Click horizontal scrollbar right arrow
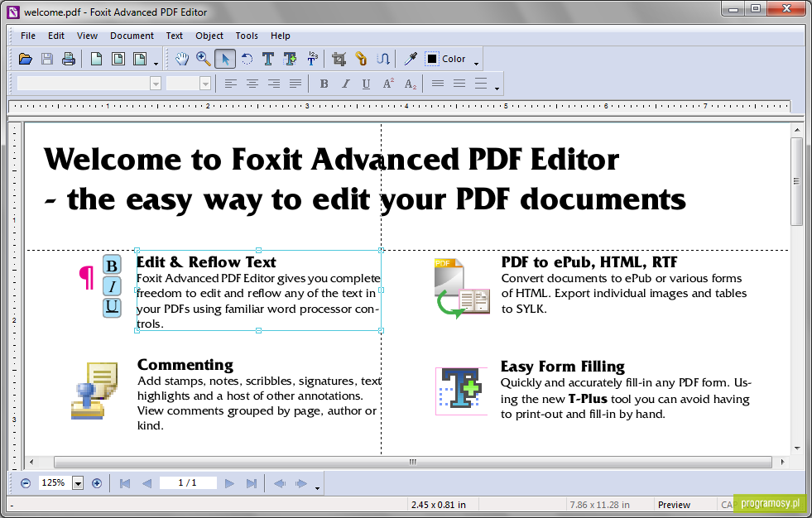This screenshot has height=518, width=812. pos(782,462)
